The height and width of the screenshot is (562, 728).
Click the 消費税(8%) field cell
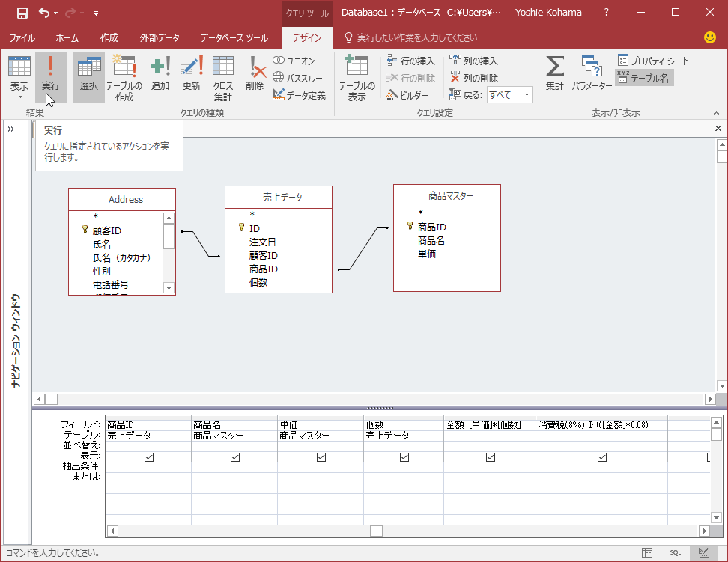[601, 424]
